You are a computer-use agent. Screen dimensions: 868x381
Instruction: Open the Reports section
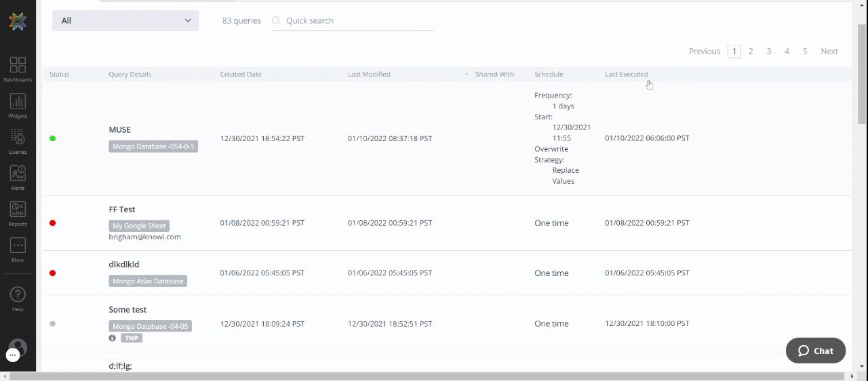18,213
